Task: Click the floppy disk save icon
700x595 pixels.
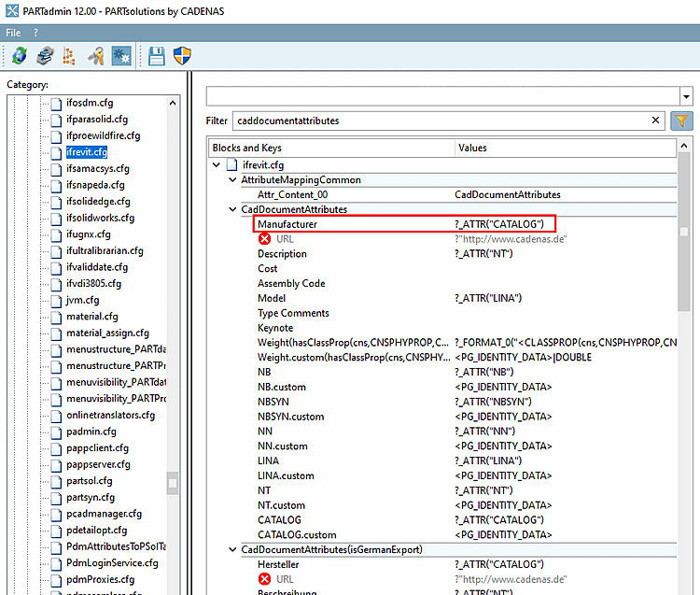Action: pos(157,56)
